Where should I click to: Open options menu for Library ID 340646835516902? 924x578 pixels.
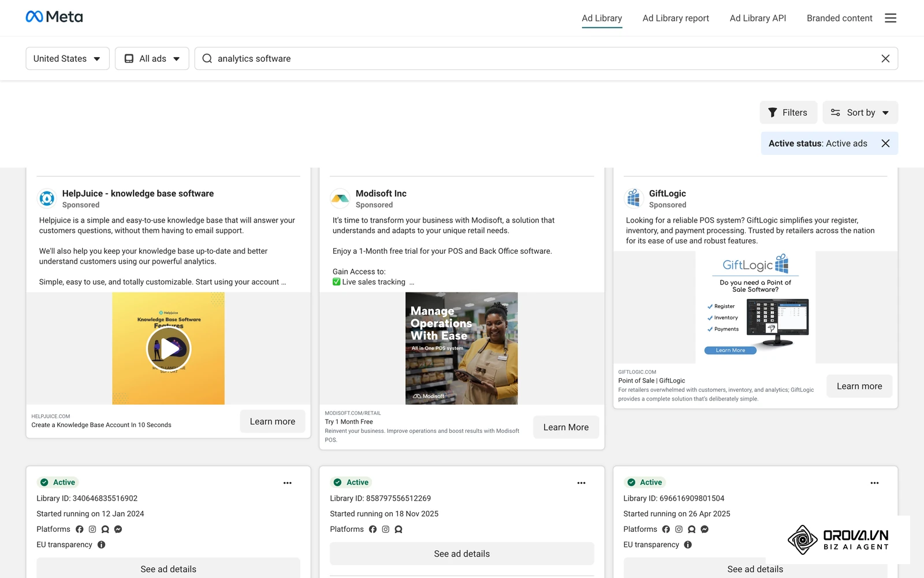(x=288, y=483)
